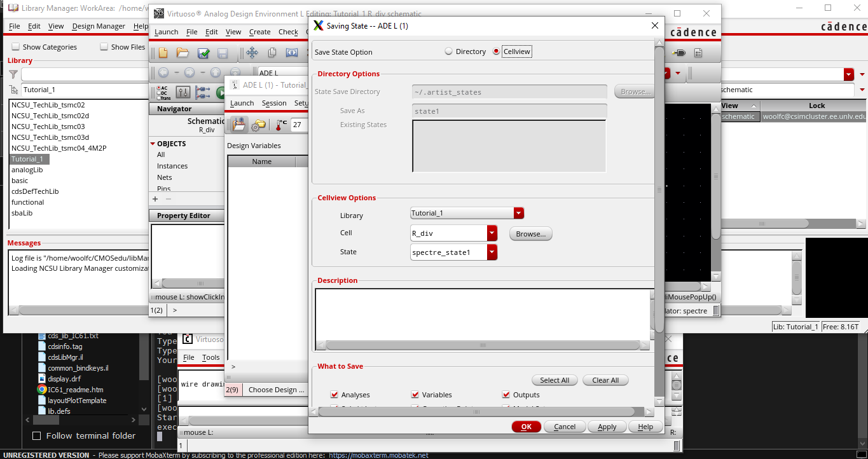The width and height of the screenshot is (868, 459).
Task: Click the hierarchy icon beside Tutorial_1 library field
Action: pyautogui.click(x=15, y=90)
